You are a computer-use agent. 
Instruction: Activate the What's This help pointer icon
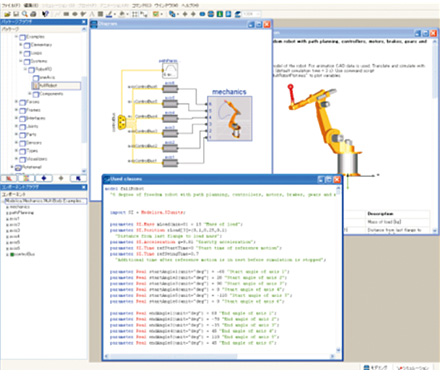(45, 14)
